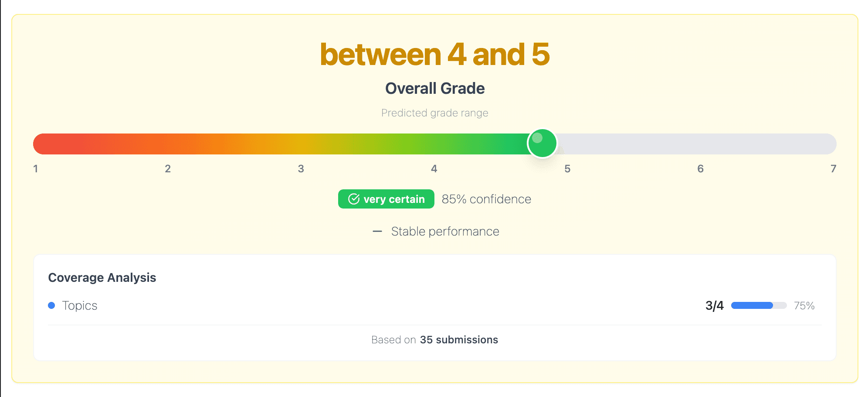Click the between 4 and 5 grade title
Viewport: 868px width, 397px height.
coord(434,54)
